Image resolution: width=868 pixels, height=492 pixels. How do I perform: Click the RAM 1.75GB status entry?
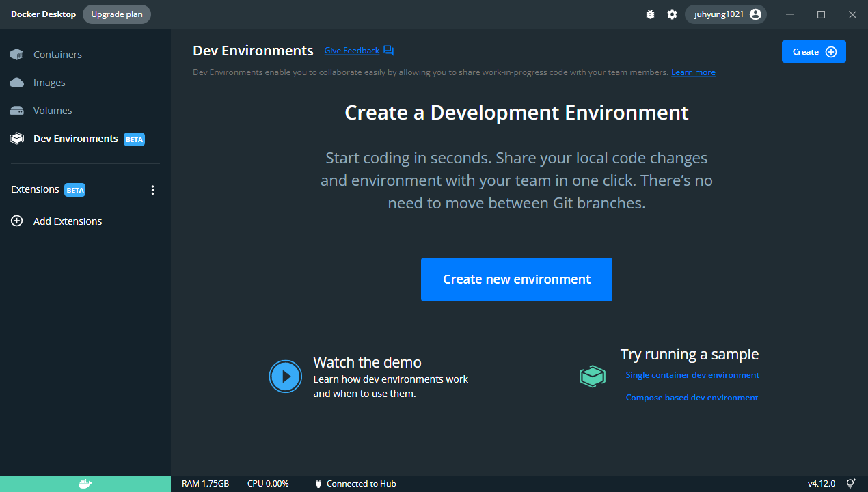tap(205, 484)
